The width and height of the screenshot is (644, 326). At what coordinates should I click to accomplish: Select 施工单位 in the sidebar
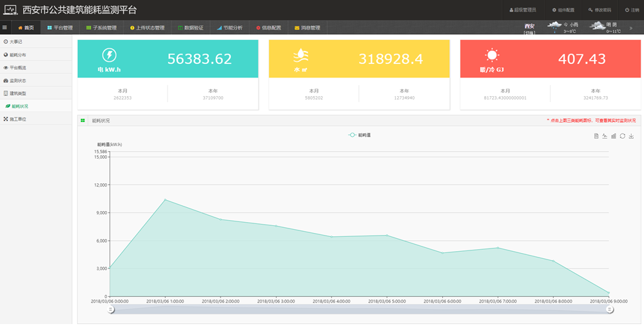[35, 119]
